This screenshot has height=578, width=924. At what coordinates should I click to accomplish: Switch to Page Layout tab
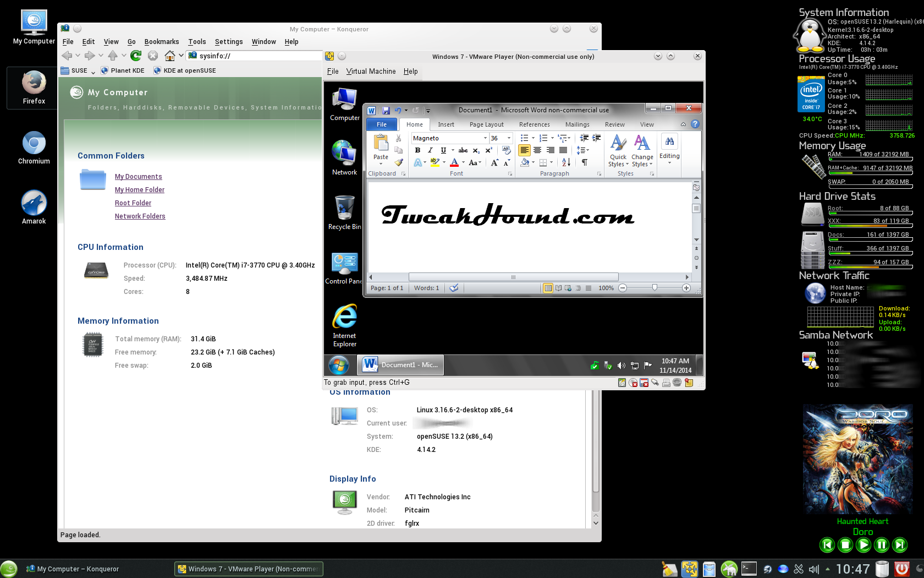486,125
